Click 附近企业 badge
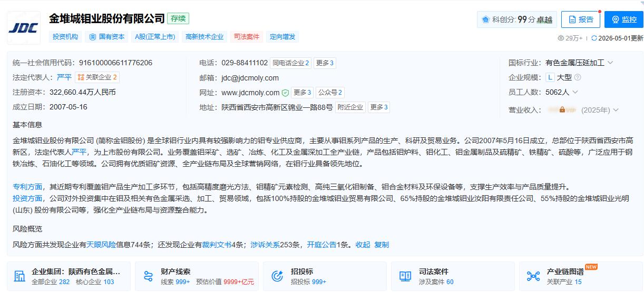The height and width of the screenshot is (292, 644). [x=350, y=107]
